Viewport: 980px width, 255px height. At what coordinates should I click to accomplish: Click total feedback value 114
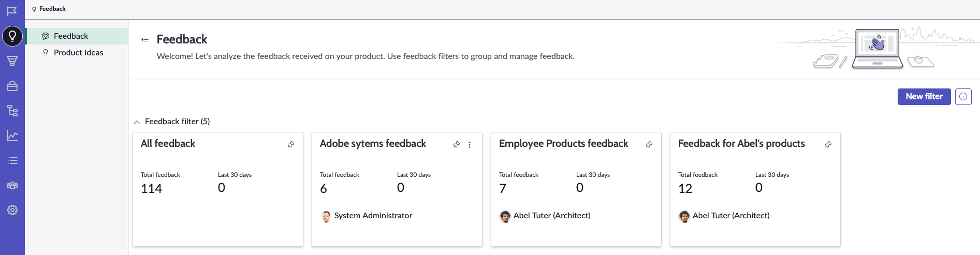pyautogui.click(x=152, y=189)
